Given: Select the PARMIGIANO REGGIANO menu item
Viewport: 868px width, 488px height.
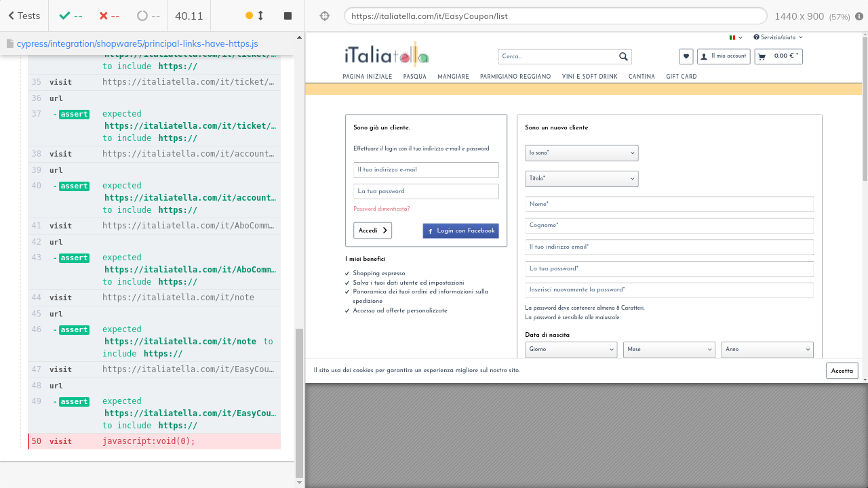Looking at the screenshot, I should tap(515, 77).
